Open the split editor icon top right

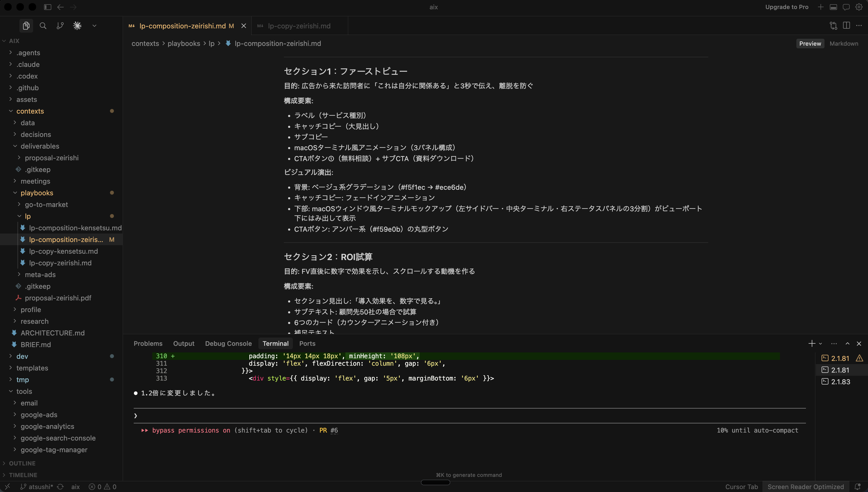point(847,25)
